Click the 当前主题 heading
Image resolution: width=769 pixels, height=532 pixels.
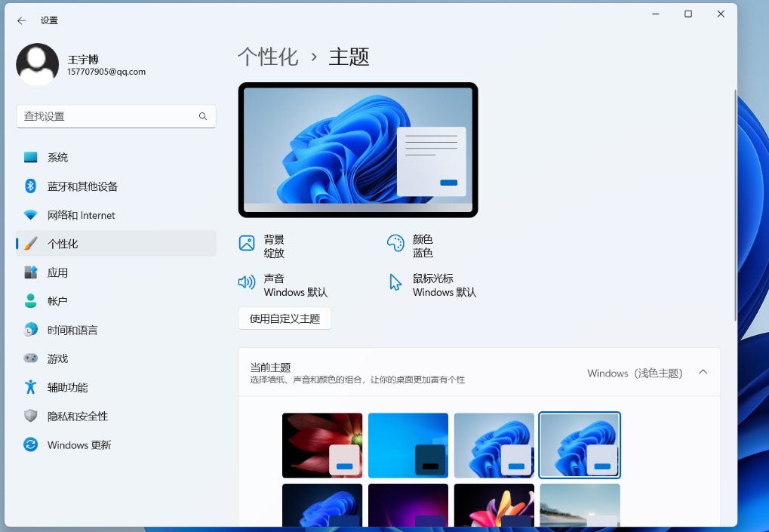coord(270,367)
